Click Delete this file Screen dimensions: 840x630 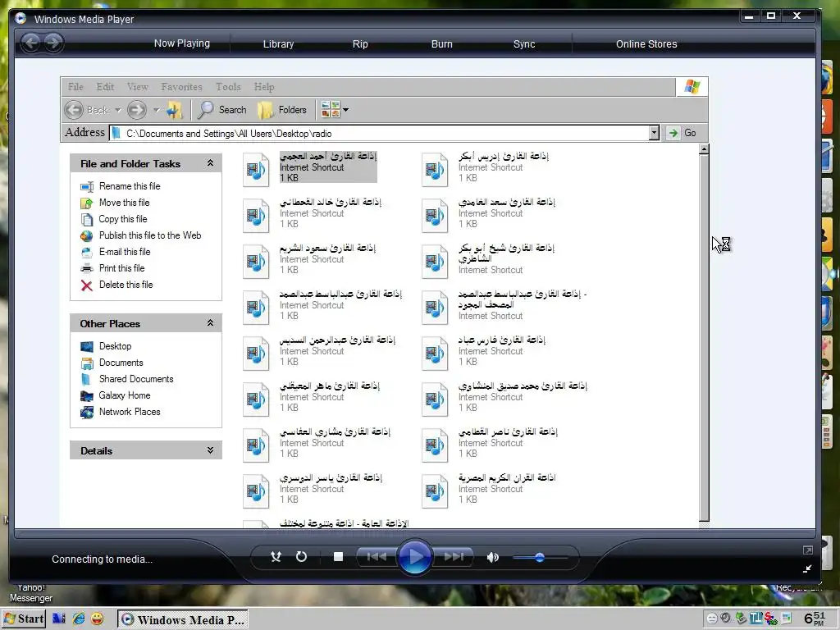(x=126, y=285)
